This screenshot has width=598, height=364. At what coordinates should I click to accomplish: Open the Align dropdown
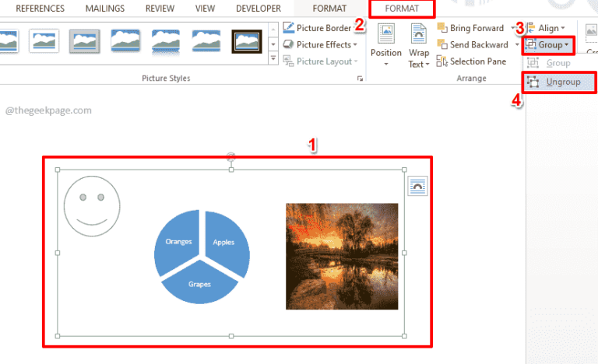click(546, 28)
